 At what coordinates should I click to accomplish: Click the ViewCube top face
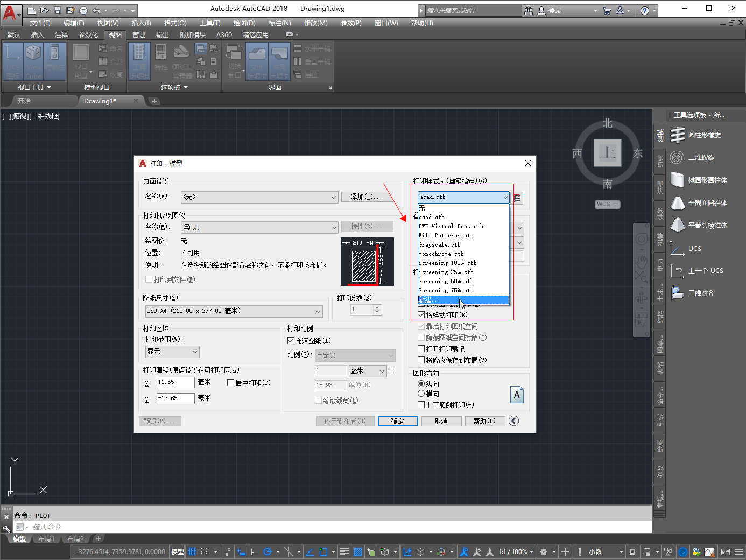click(608, 153)
